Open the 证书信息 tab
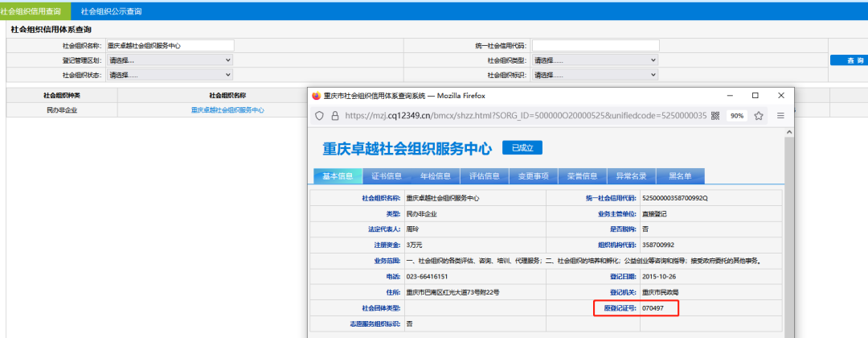Viewport: 868px width, 338px height. pyautogui.click(x=387, y=176)
